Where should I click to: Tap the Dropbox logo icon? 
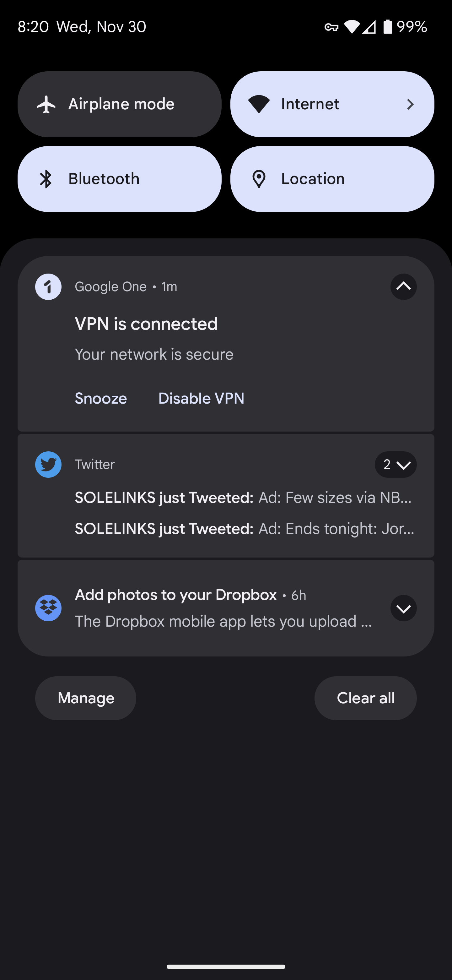[x=48, y=608]
